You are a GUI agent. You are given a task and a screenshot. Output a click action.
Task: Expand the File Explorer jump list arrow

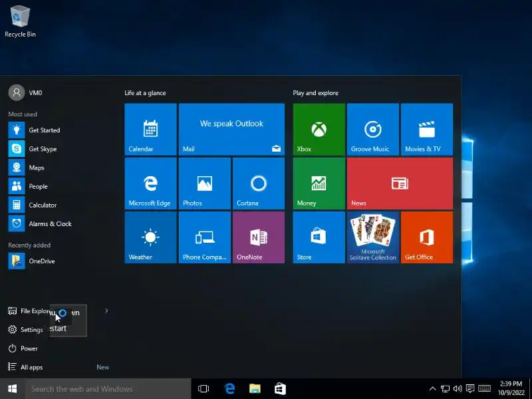pyautogui.click(x=106, y=311)
